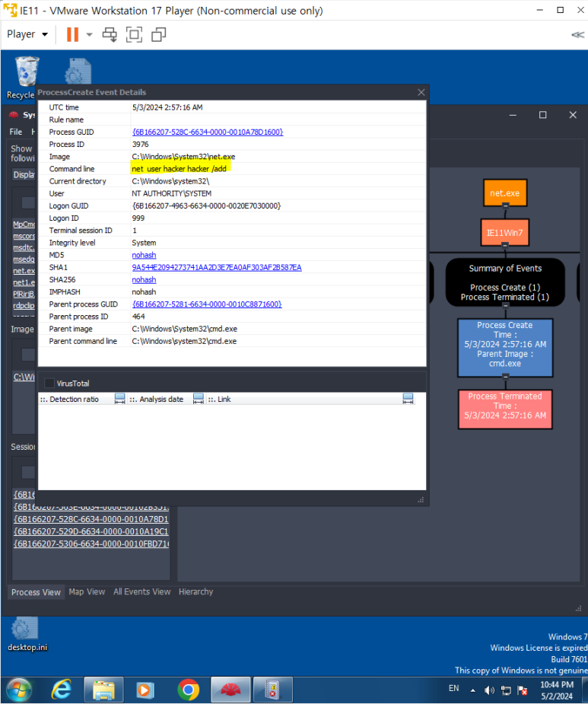Open the SHA256 nohash link
The height and width of the screenshot is (704, 588).
tap(144, 279)
